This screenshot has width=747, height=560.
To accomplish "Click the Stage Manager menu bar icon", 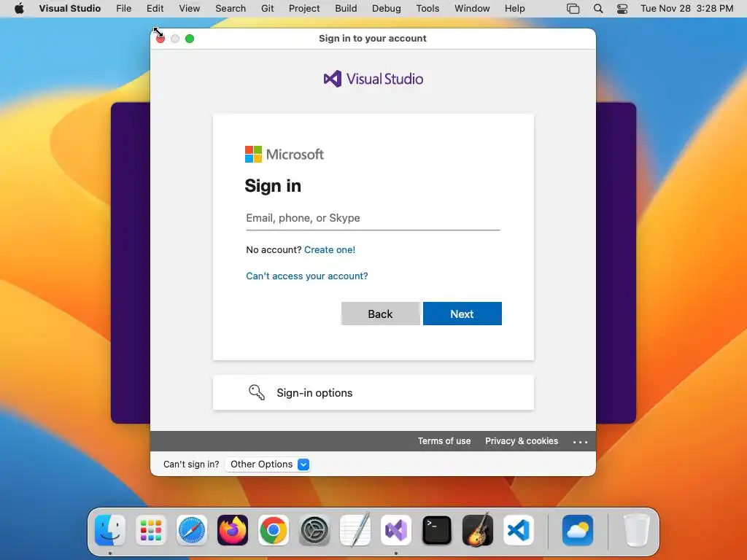I will [573, 9].
